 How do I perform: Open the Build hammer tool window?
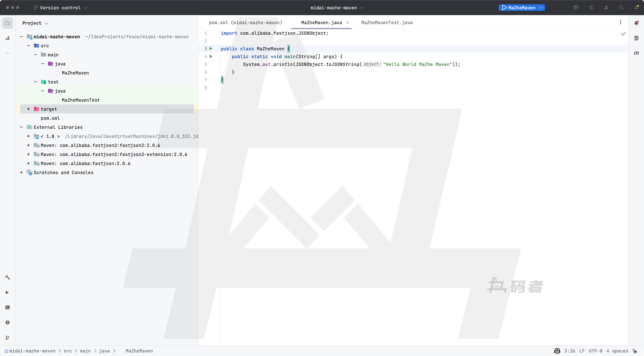[7, 277]
